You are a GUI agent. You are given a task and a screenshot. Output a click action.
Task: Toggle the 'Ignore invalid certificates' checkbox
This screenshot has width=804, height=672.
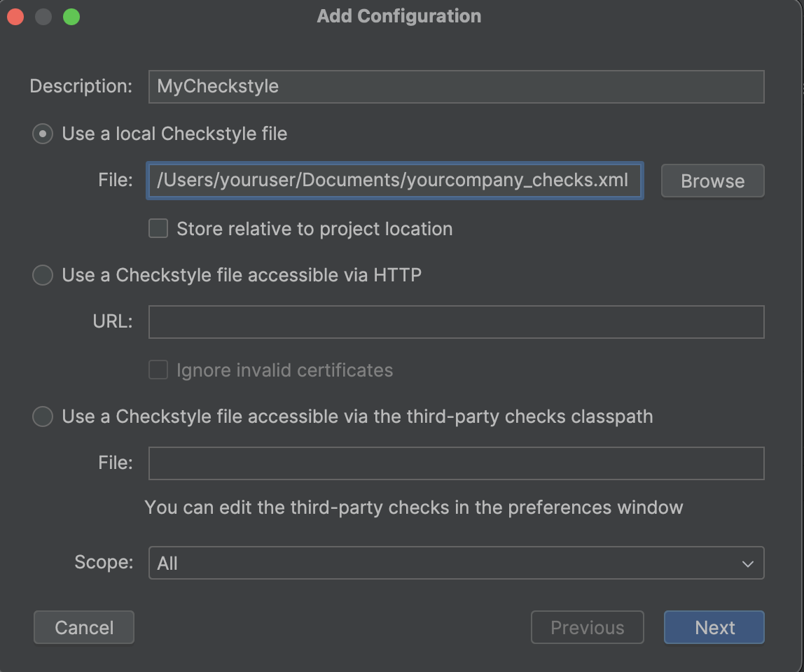tap(158, 370)
